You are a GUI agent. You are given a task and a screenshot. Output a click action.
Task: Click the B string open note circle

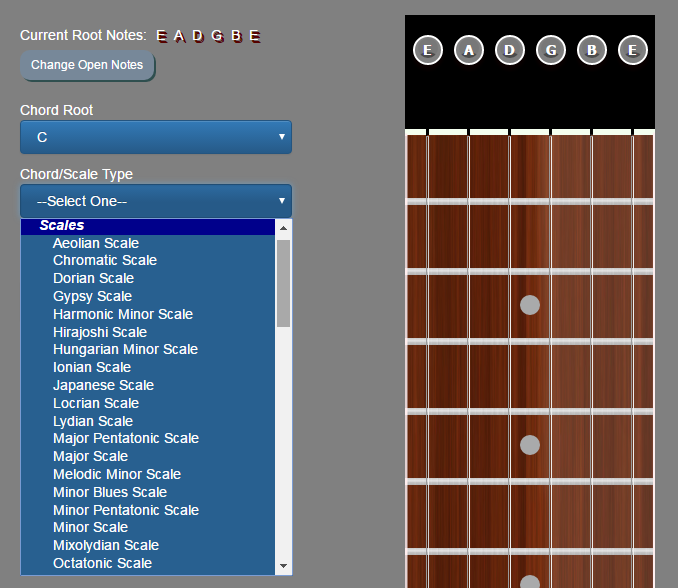click(592, 50)
